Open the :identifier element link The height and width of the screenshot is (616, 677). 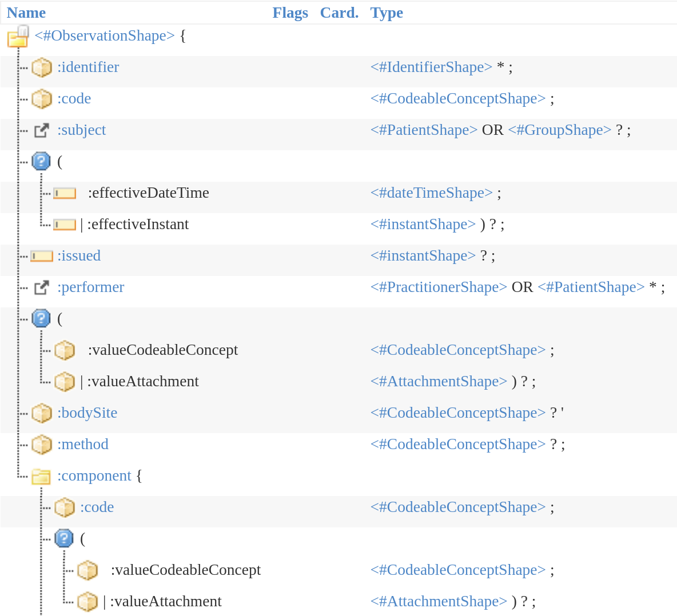[88, 67]
